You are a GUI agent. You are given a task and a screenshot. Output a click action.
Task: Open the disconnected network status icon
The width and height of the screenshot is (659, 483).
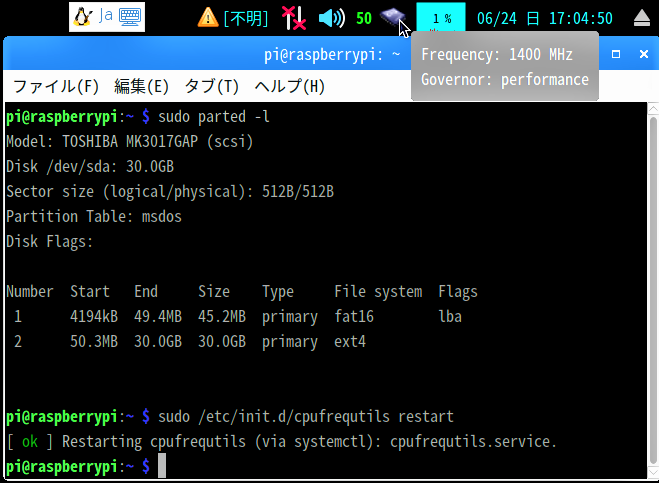pyautogui.click(x=294, y=18)
